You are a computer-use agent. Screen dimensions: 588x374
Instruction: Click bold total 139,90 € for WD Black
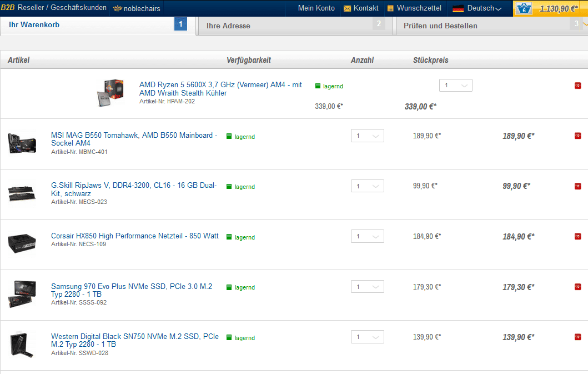518,337
